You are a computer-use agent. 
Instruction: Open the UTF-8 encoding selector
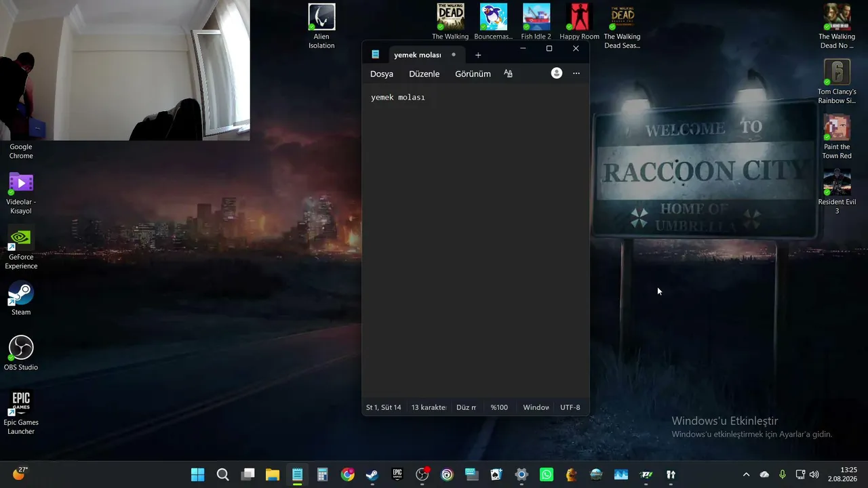[x=570, y=407]
